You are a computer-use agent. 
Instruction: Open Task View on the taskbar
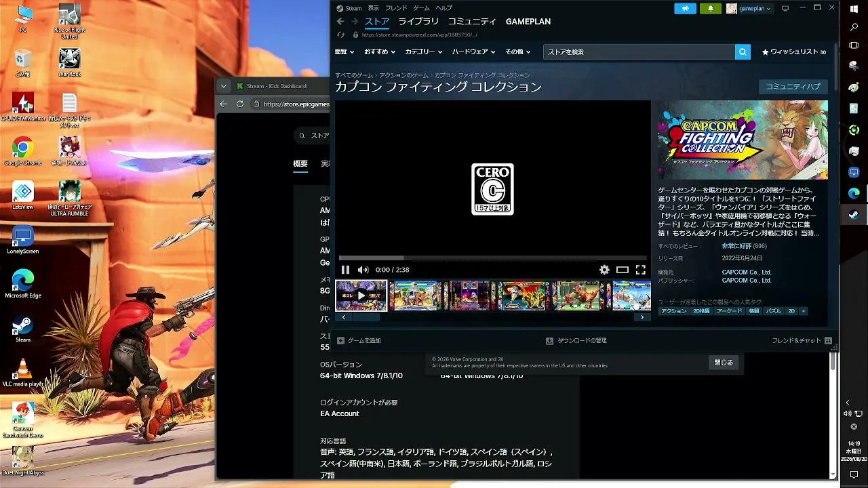(x=854, y=45)
